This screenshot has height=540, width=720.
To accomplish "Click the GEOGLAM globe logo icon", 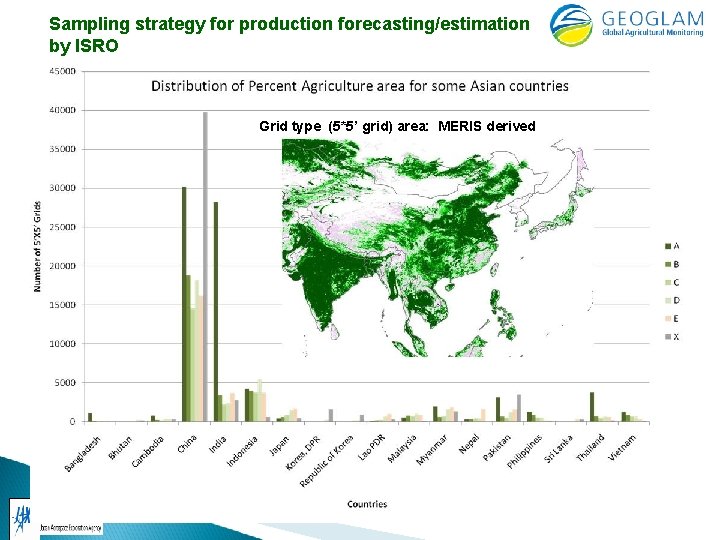I will pos(571,25).
